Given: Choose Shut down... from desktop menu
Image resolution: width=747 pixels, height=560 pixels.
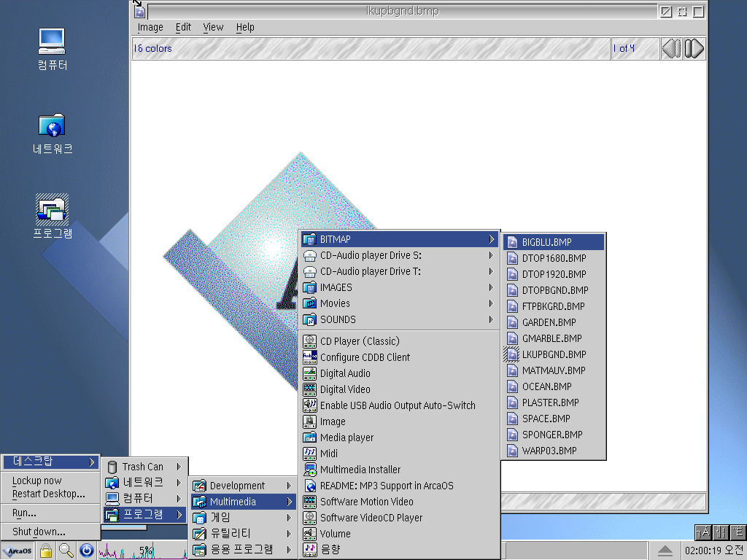Looking at the screenshot, I should coord(39,532).
